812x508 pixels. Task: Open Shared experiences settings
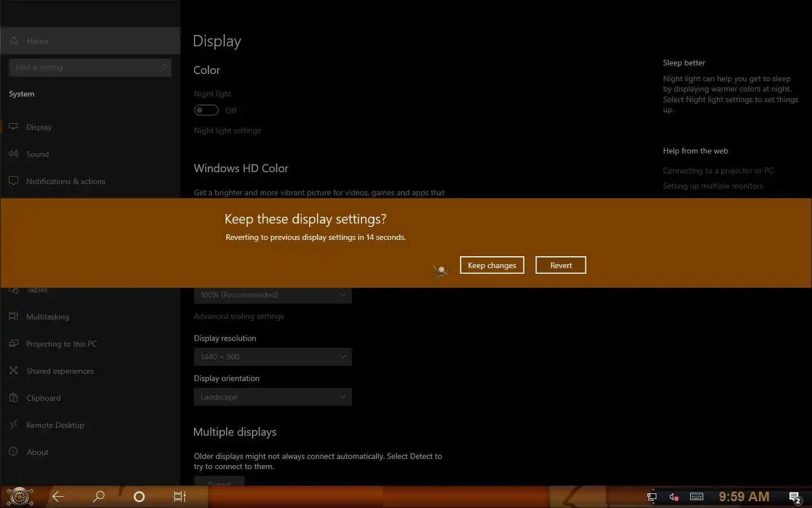pos(90,371)
